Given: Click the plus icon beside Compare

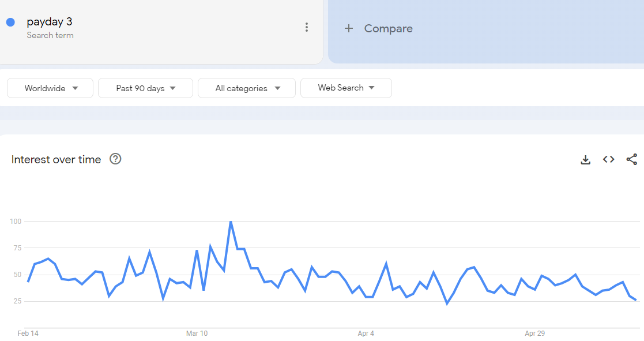Looking at the screenshot, I should [x=349, y=28].
